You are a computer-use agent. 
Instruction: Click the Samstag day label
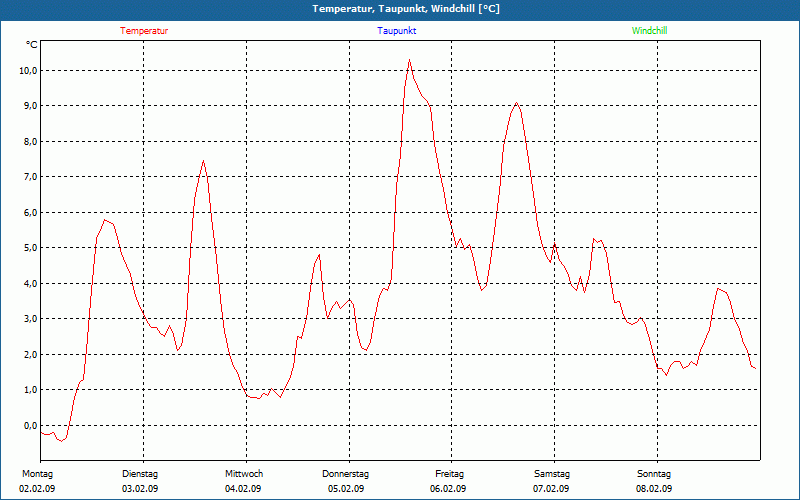pos(552,474)
